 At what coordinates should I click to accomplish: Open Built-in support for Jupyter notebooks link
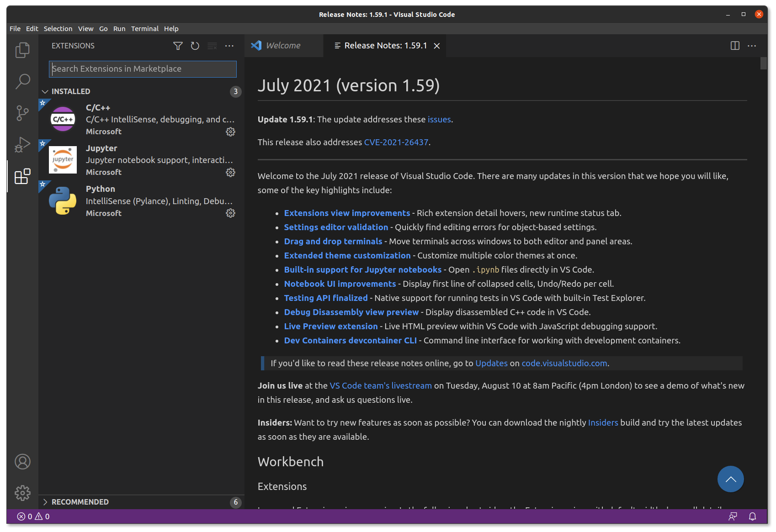363,269
